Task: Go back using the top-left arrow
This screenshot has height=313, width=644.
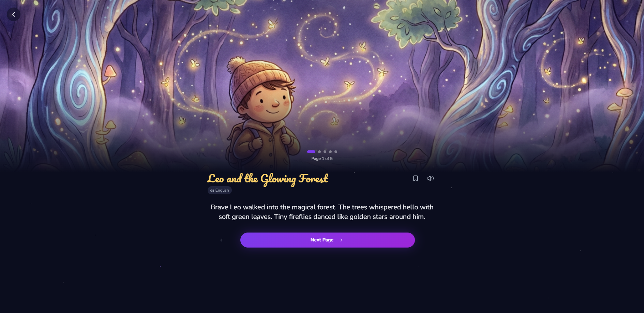Action: click(x=14, y=14)
